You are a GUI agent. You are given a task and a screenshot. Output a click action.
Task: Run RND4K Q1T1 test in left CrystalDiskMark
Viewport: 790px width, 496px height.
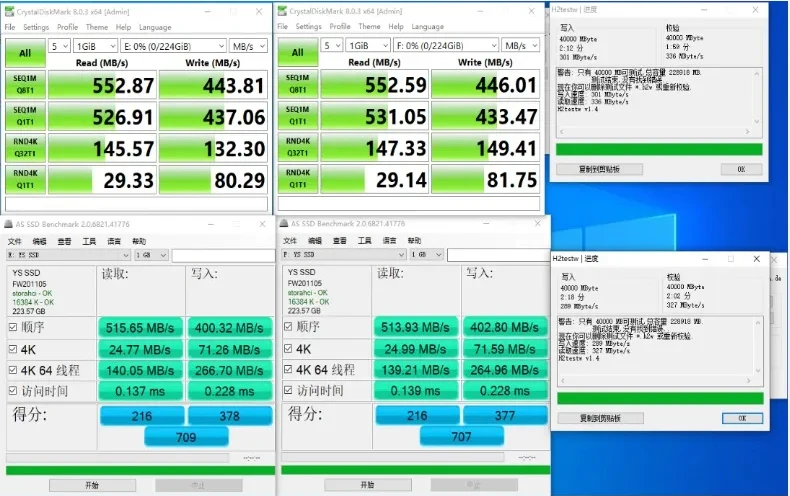[24, 180]
